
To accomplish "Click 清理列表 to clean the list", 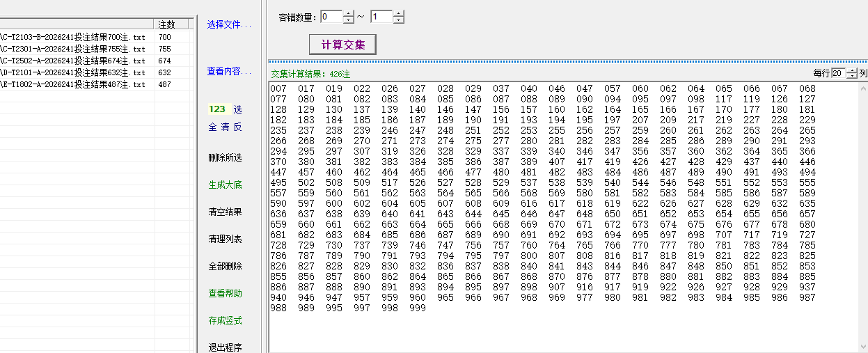I will [x=226, y=240].
